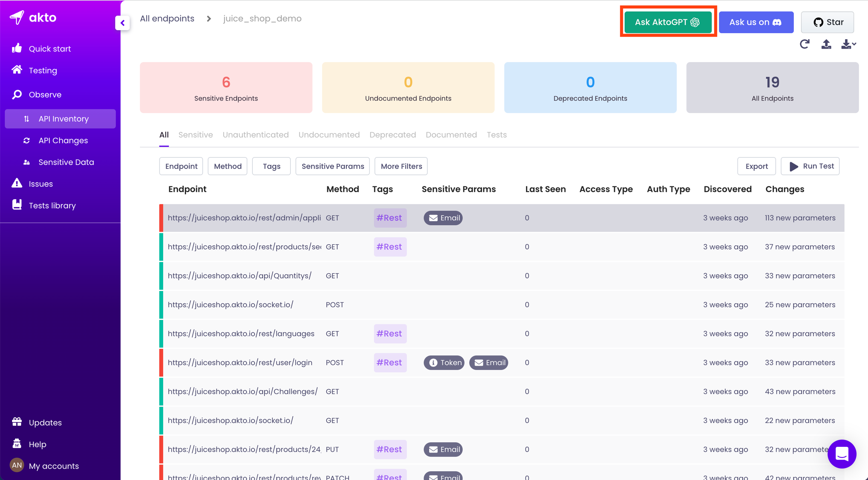Click the Ask AktoGPT button
Screen dimensions: 868x480
pyautogui.click(x=667, y=22)
